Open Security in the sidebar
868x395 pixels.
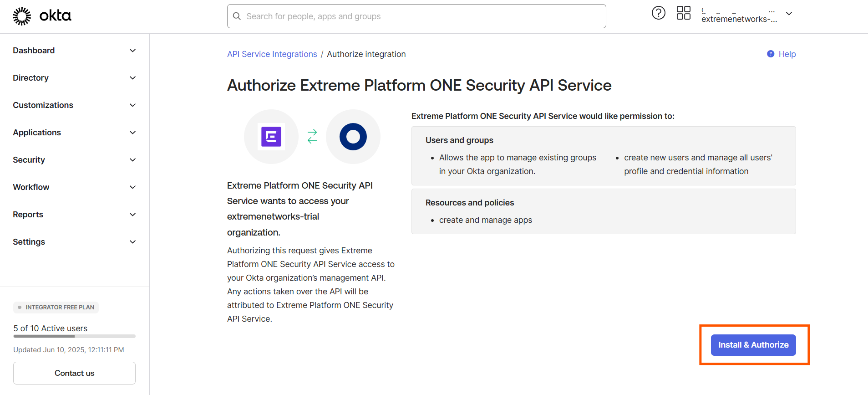point(29,160)
